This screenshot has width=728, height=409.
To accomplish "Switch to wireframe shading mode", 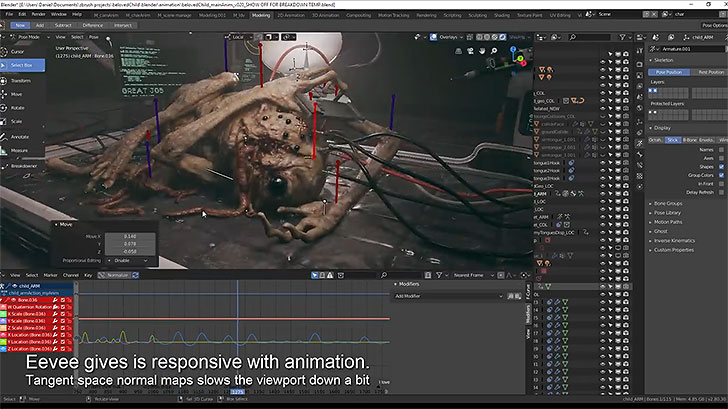I will [480, 37].
